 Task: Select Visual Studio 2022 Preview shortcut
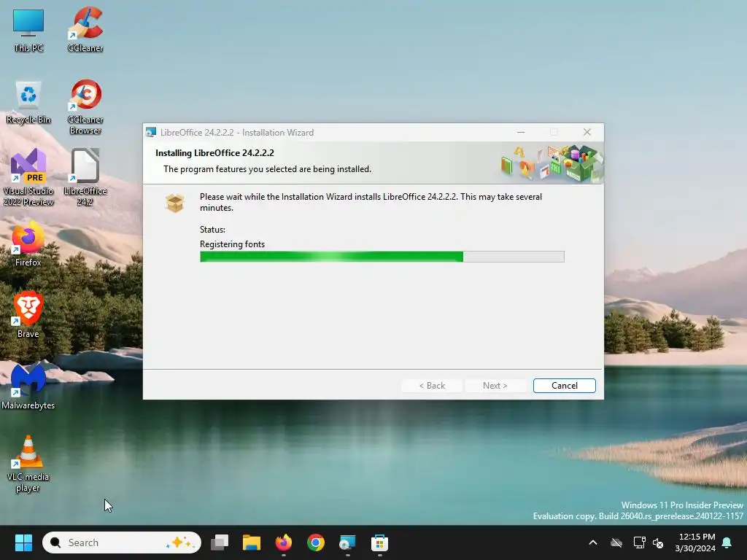(28, 177)
